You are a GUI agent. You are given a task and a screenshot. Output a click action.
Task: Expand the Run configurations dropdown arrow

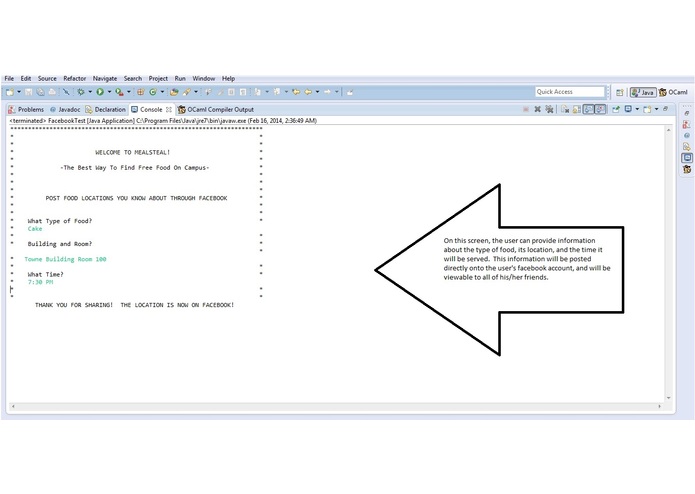coord(109,92)
